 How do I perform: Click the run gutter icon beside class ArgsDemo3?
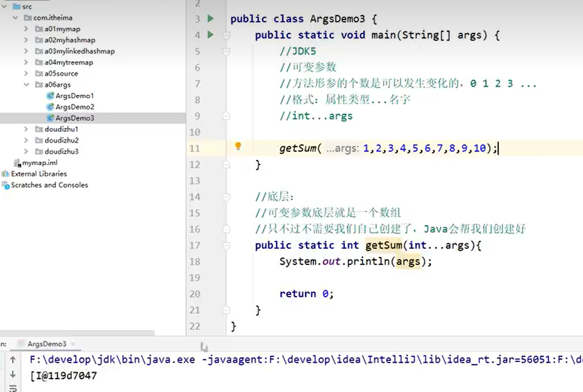coord(210,18)
